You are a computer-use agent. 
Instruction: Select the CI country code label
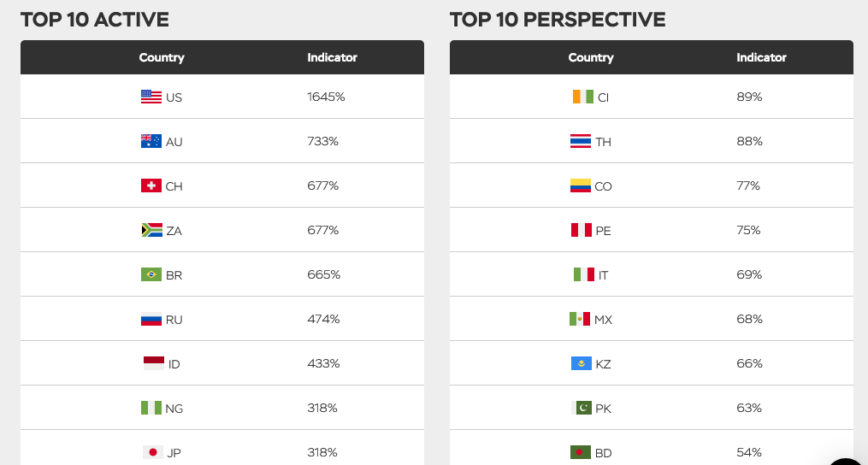603,97
